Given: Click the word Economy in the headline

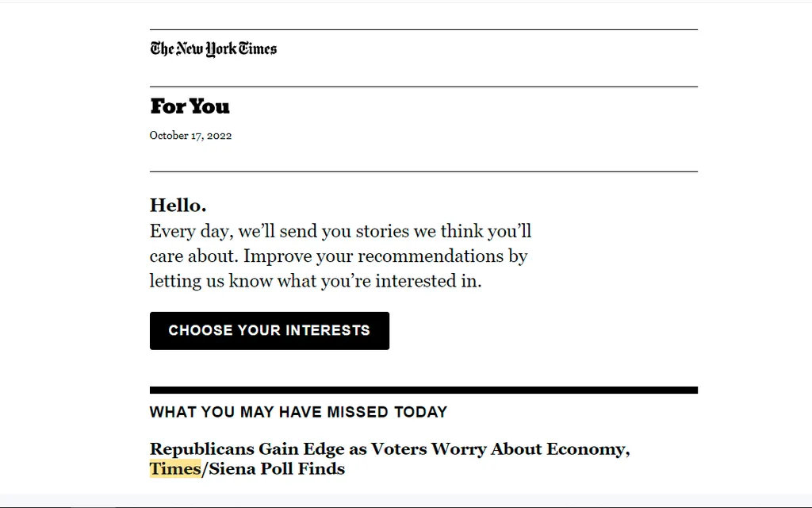Looking at the screenshot, I should click(x=586, y=449).
